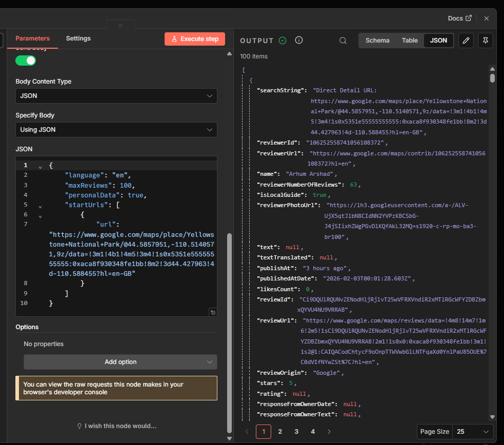This screenshot has height=445, width=504.
Task: Click the output info icon
Action: coord(299,41)
